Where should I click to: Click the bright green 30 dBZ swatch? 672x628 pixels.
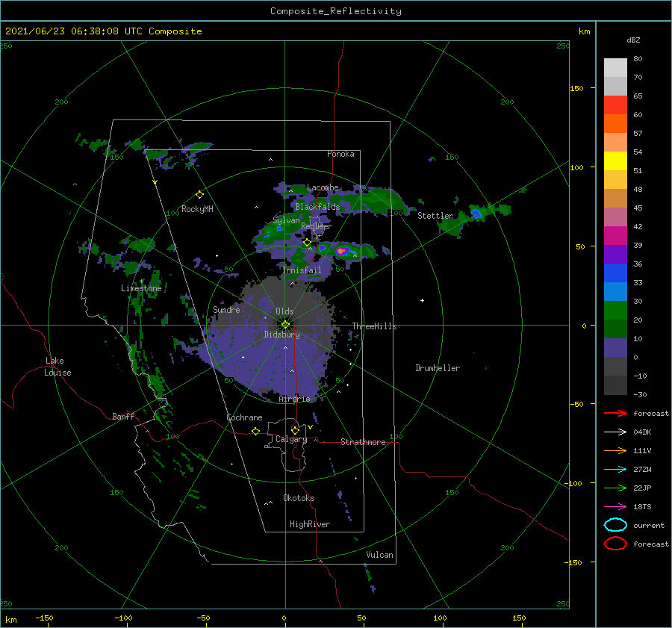[615, 310]
